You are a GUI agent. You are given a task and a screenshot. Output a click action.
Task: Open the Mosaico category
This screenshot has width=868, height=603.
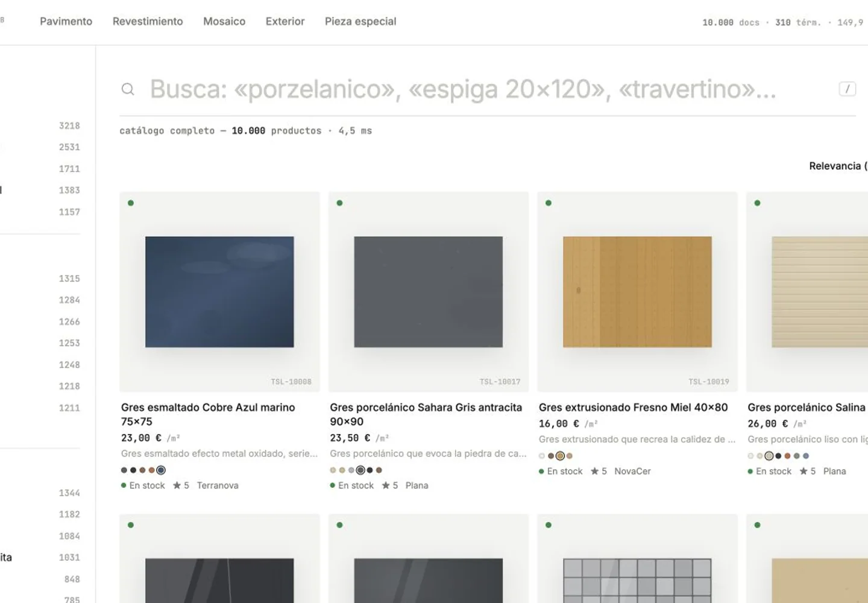(x=224, y=22)
